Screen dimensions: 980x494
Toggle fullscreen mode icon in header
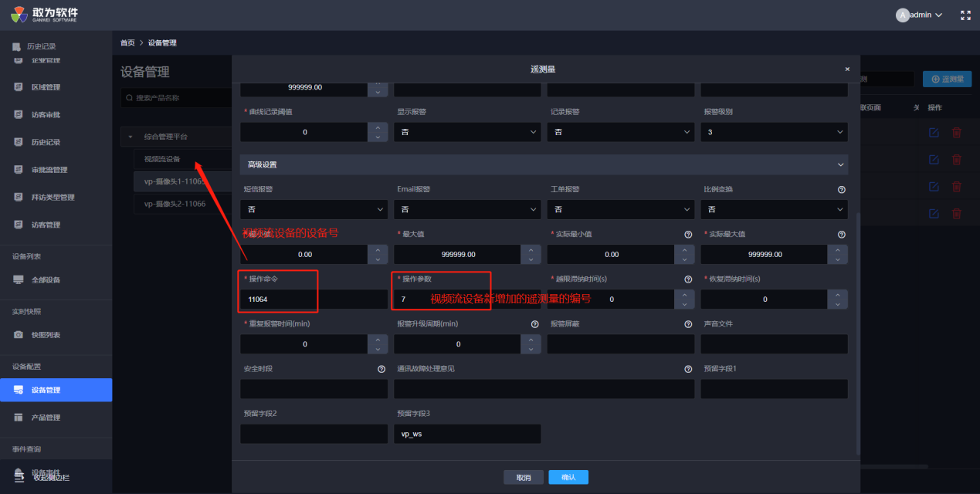(965, 15)
